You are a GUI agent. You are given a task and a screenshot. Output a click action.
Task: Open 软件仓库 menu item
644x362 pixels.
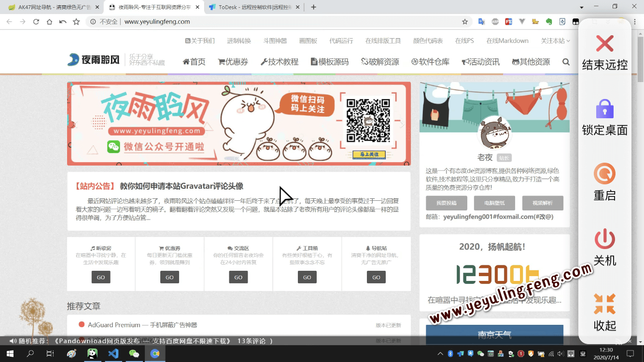[430, 62]
